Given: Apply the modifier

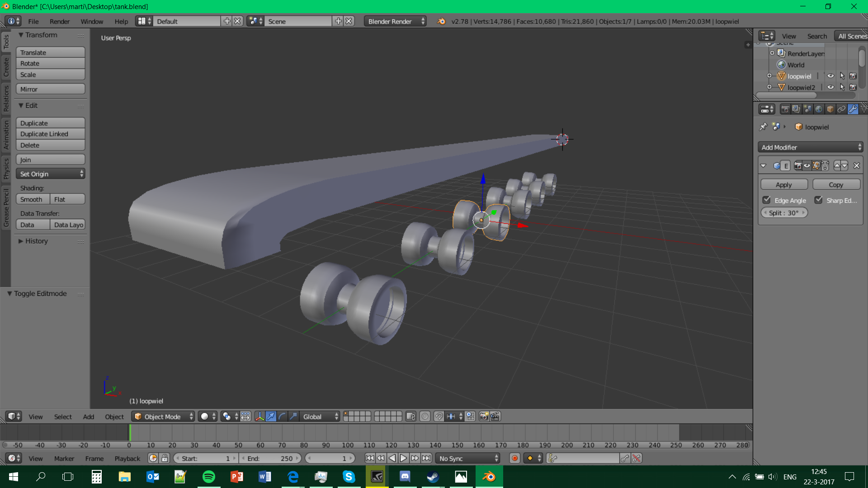Looking at the screenshot, I should pyautogui.click(x=784, y=185).
